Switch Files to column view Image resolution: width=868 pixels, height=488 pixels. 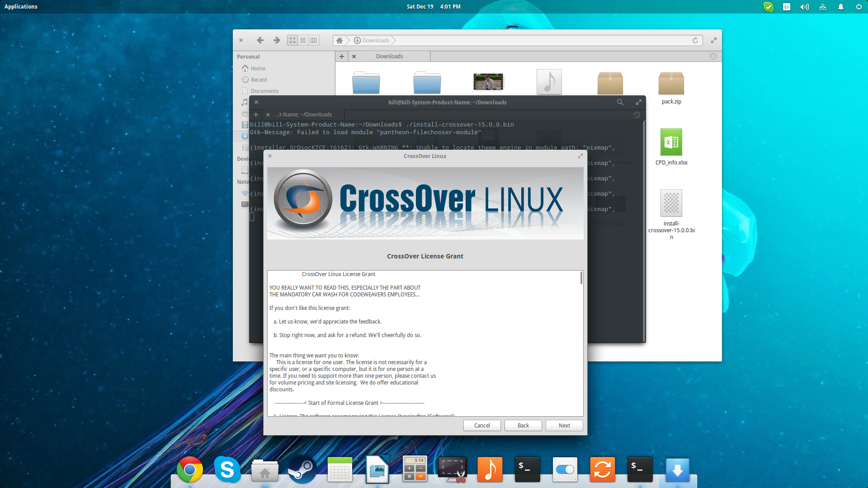click(313, 40)
